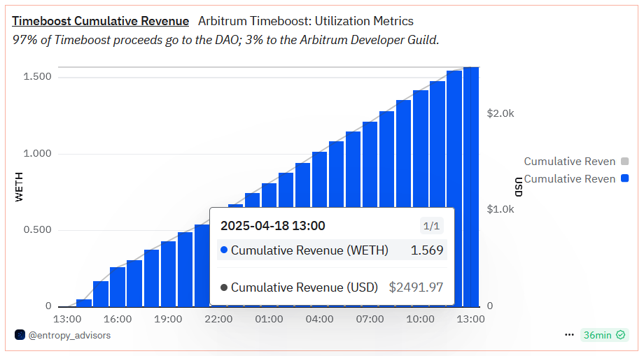The height and width of the screenshot is (356, 644).
Task: Click the shortest first blue bar after 13:00
Action: tap(84, 303)
